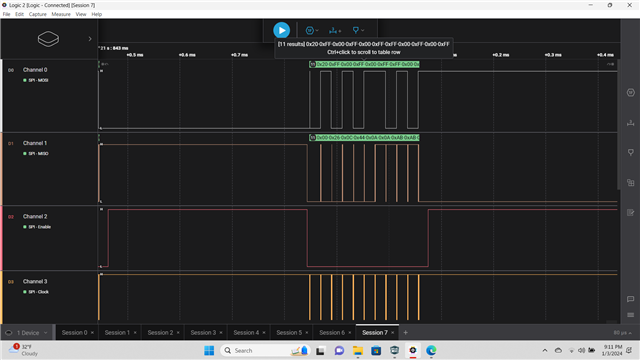This screenshot has height=360, width=640.
Task: Open the 9:11 PM clock and calendar
Action: (x=612, y=350)
